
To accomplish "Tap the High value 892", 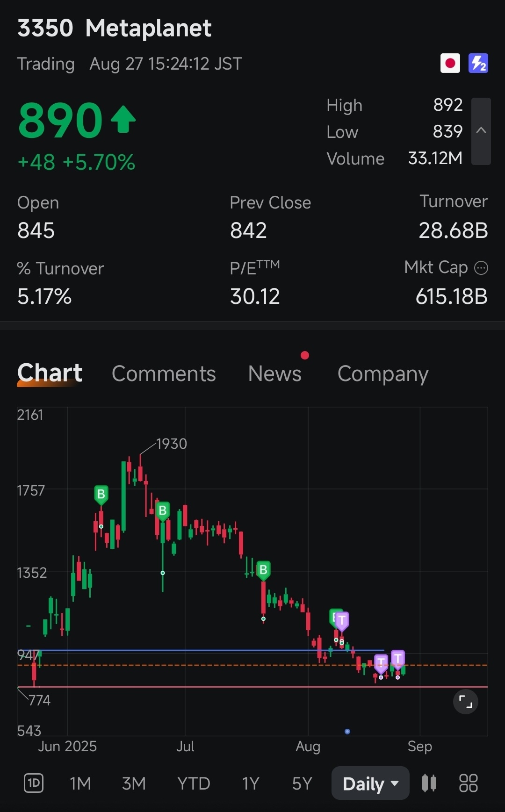I will click(x=448, y=105).
